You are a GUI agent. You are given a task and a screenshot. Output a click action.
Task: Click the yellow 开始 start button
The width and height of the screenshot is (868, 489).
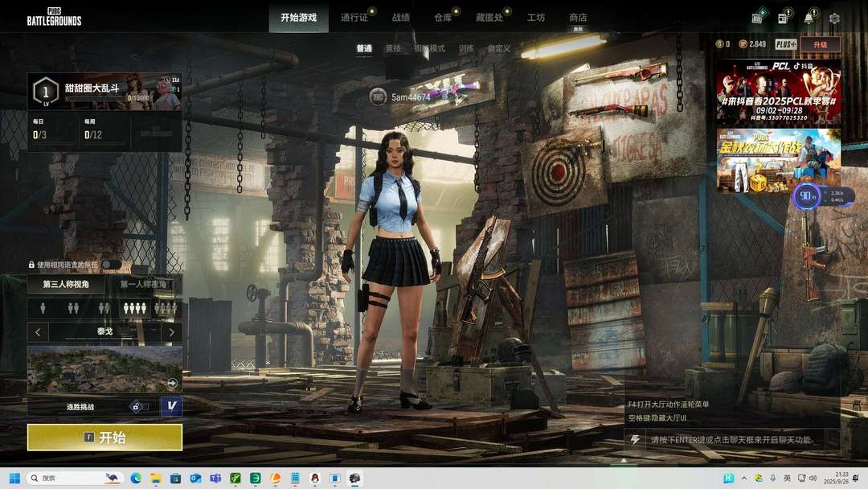pos(104,438)
